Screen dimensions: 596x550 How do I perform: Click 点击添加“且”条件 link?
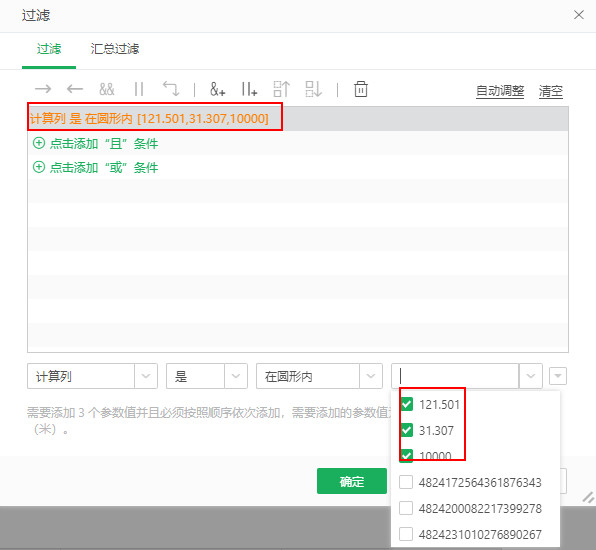[104, 144]
